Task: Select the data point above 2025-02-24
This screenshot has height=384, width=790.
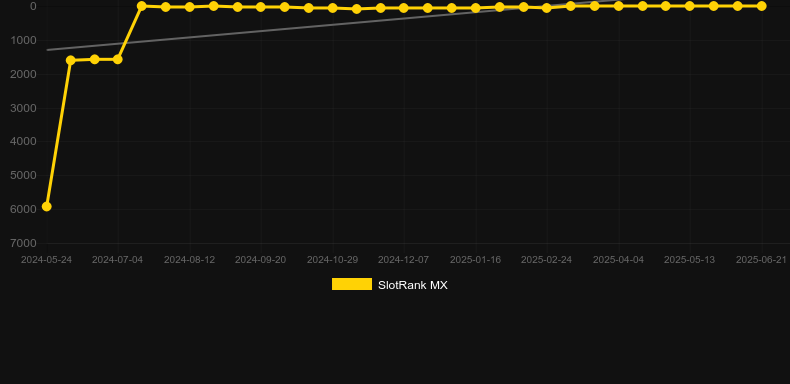Action: (x=547, y=8)
